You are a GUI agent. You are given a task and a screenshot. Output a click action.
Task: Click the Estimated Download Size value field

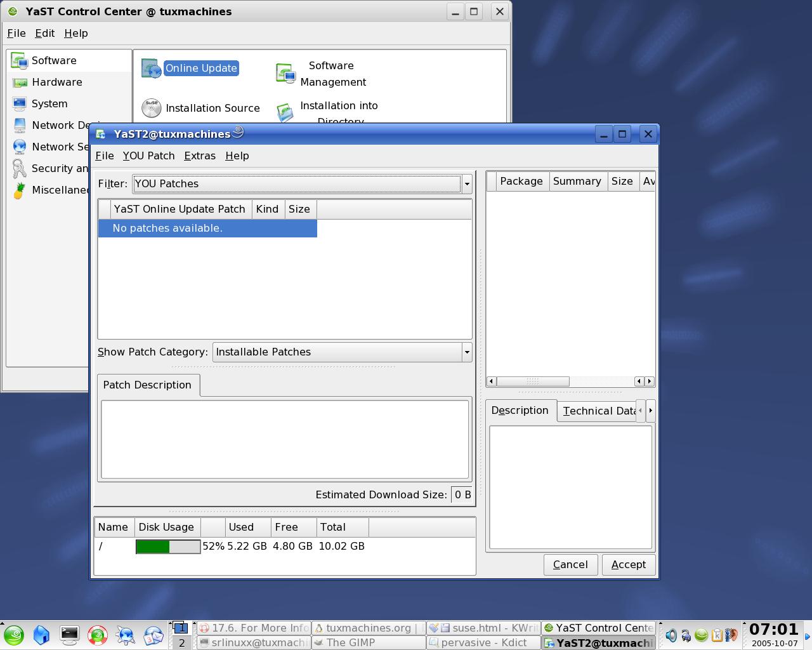pos(462,494)
